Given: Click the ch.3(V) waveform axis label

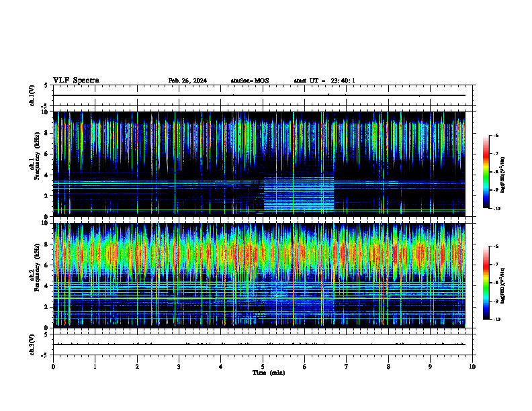Looking at the screenshot, I should coord(32,345).
